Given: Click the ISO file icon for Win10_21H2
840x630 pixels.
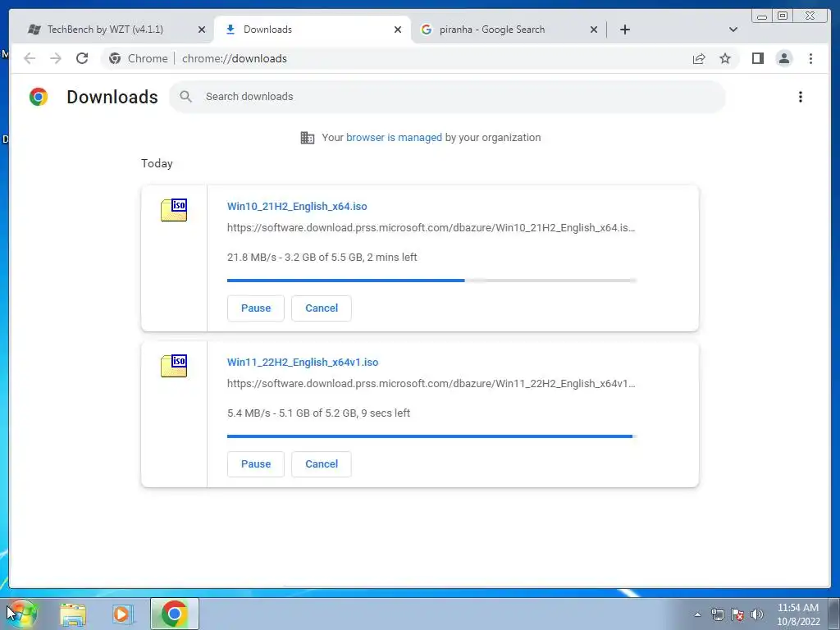Looking at the screenshot, I should tap(174, 210).
